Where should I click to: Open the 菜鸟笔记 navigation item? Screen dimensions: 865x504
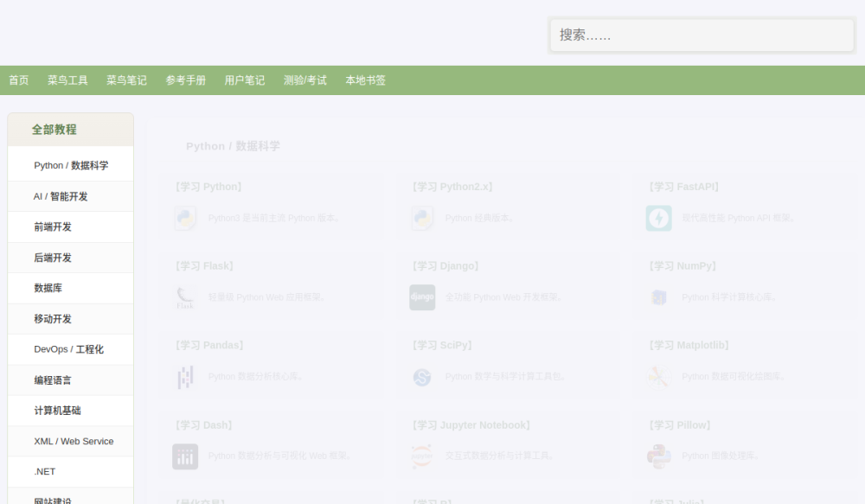pos(126,80)
